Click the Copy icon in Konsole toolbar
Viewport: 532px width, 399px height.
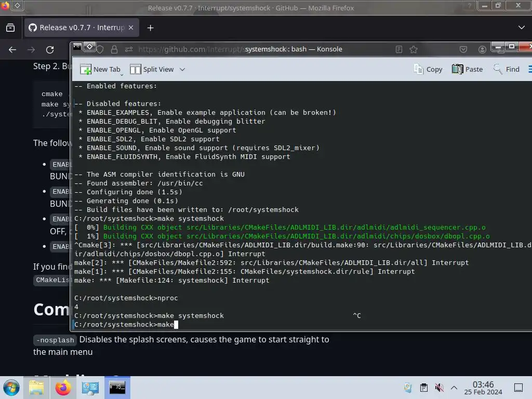[418, 69]
